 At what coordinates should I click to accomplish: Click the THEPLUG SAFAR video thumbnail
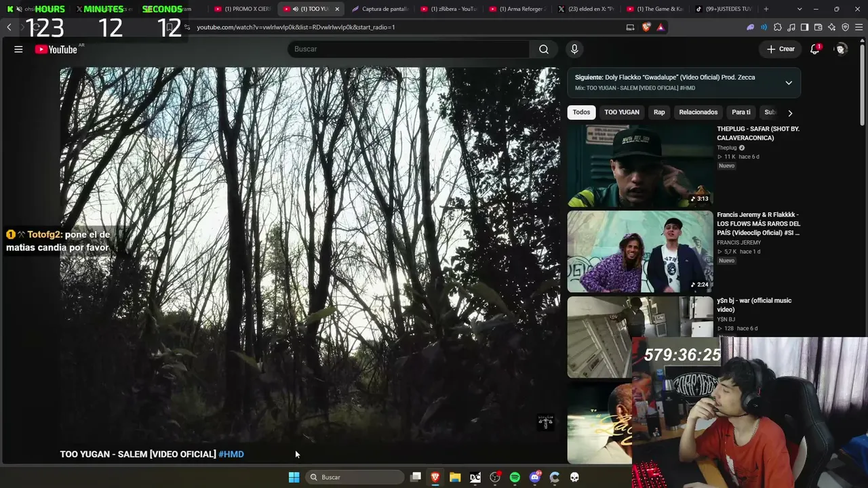click(640, 166)
